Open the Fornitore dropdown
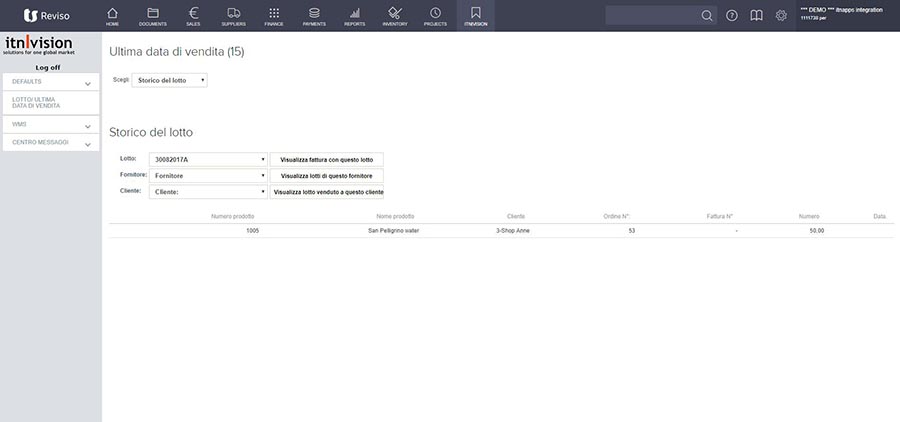Viewport: 900px width, 422px height. 208,175
